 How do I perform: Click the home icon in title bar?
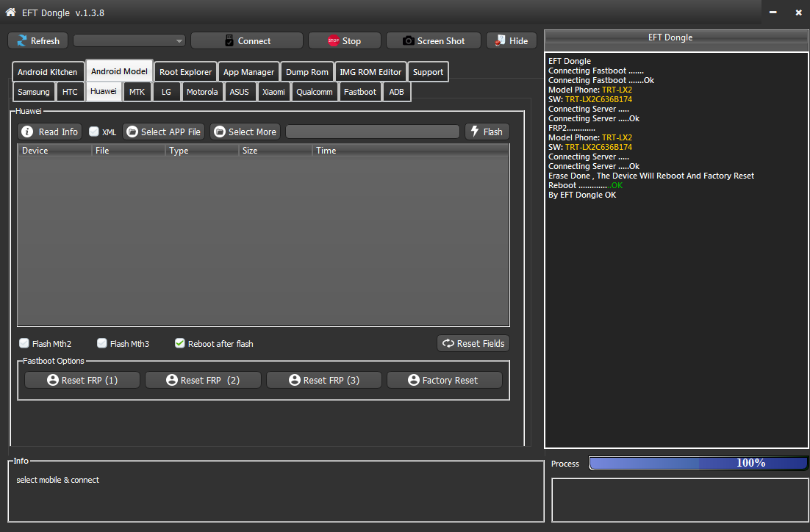coord(10,12)
